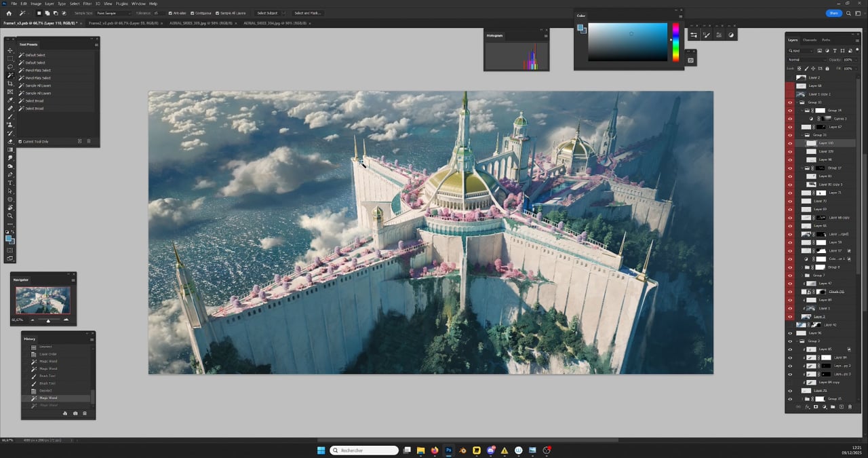
Task: Switch to the Paths tab
Action: tap(826, 40)
